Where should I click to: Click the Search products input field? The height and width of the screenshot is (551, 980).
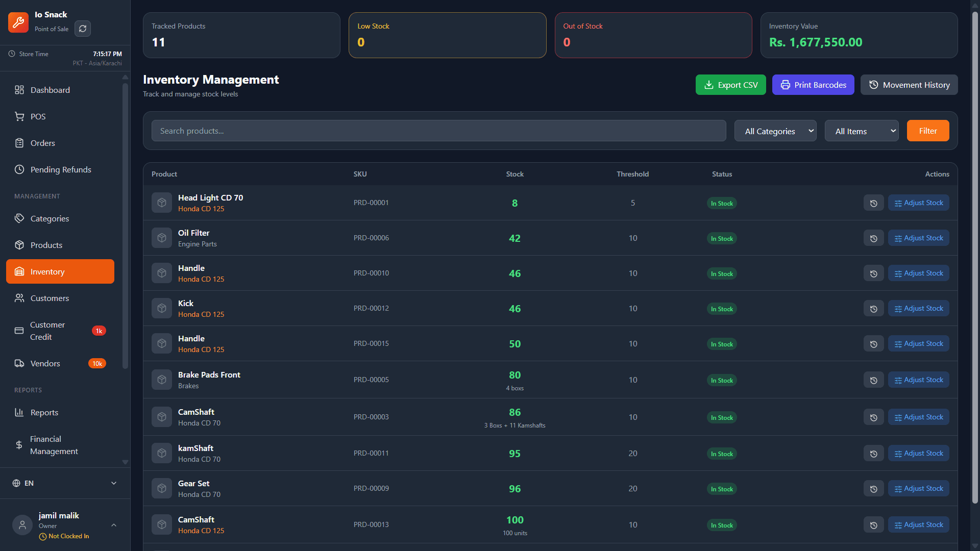point(438,131)
